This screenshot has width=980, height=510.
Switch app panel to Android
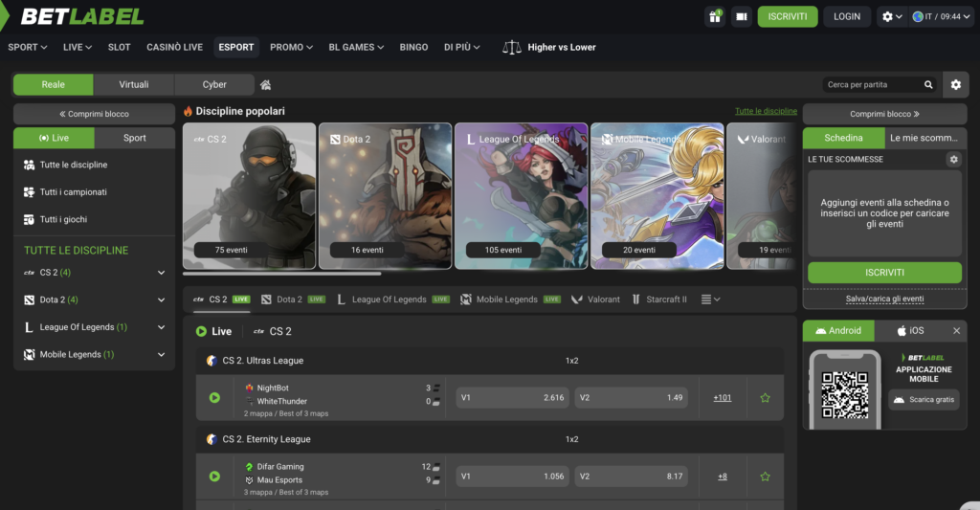(x=838, y=331)
